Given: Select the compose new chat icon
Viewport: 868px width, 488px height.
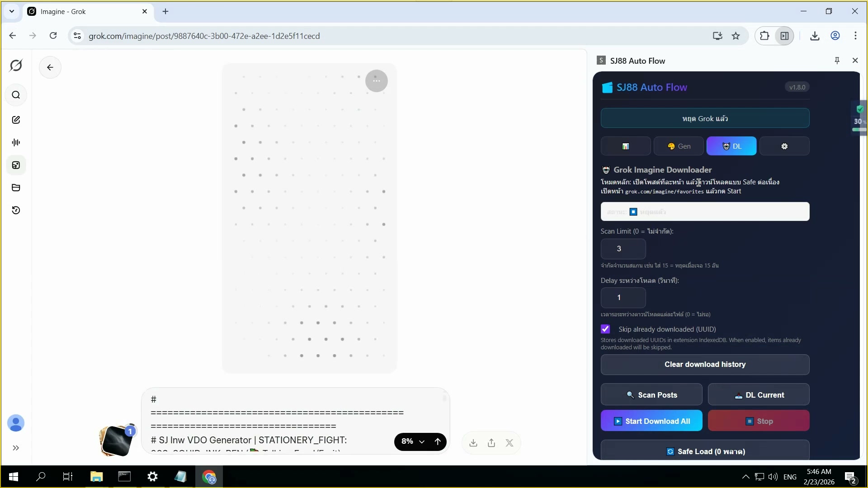Looking at the screenshot, I should [16, 119].
